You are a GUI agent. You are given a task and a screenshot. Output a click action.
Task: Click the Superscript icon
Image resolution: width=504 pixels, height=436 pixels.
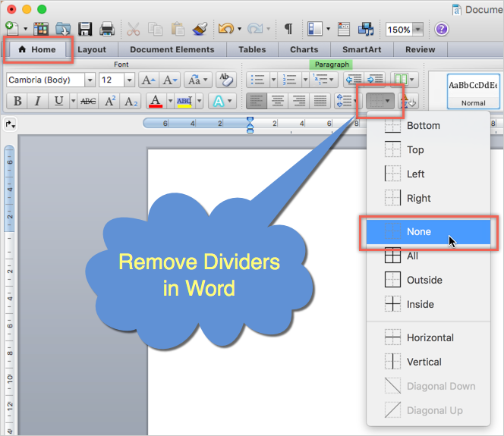(x=110, y=101)
